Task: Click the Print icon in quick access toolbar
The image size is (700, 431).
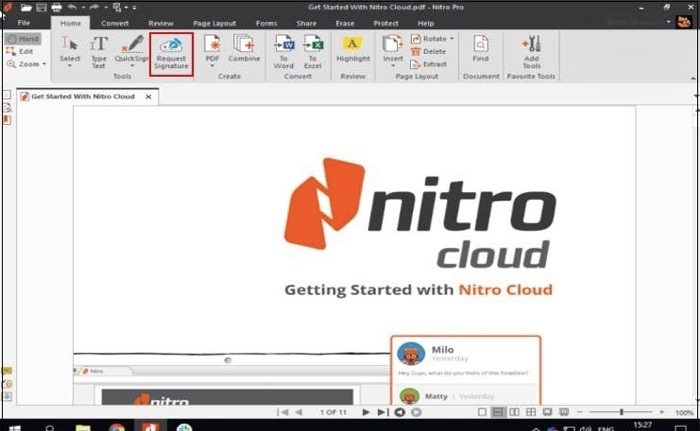Action: tap(56, 8)
